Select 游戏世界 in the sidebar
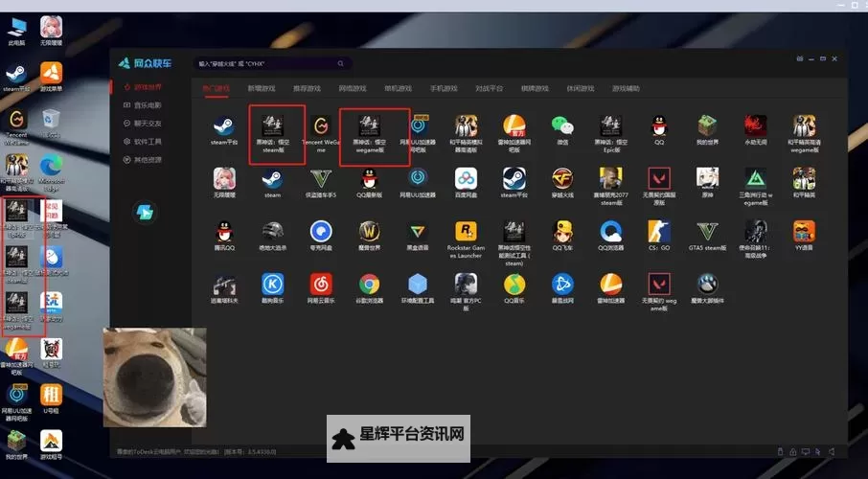 click(x=143, y=87)
